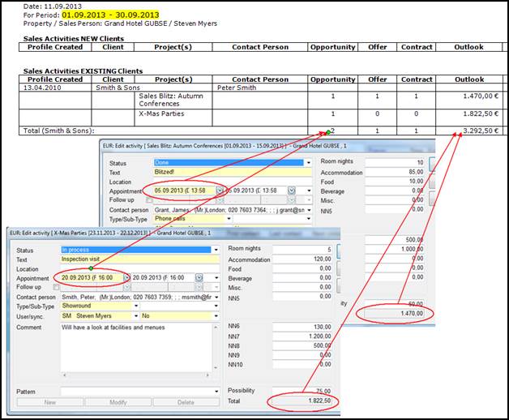Enable Follow up checkbox in X-Mas Parties dialog

(56, 287)
